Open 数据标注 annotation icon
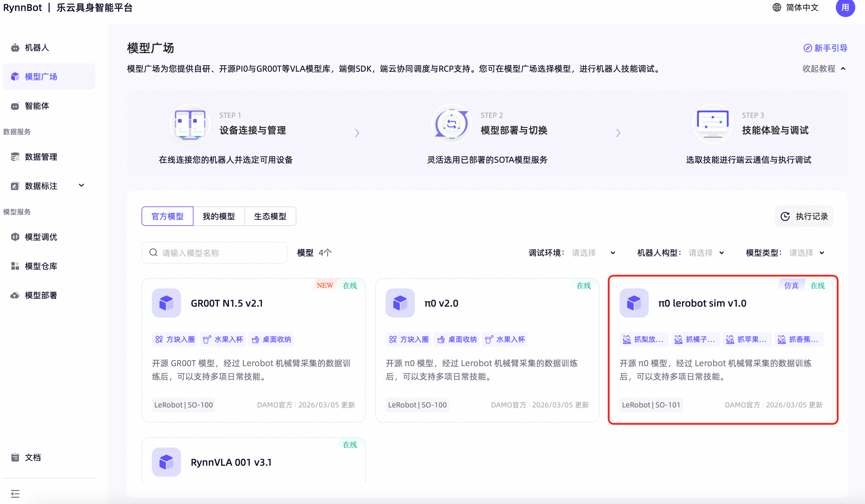The image size is (865, 504). coord(15,186)
